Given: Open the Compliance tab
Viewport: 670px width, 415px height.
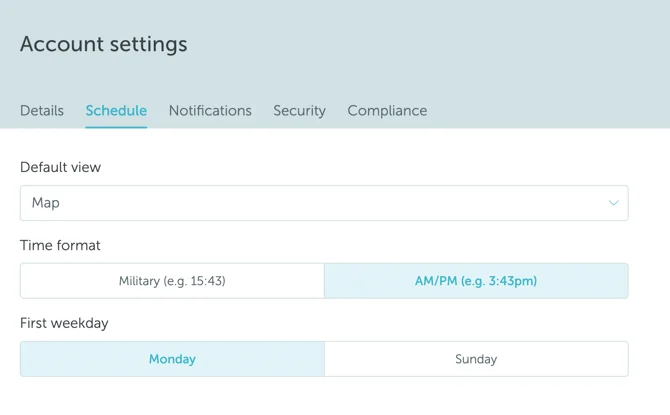Looking at the screenshot, I should (387, 111).
